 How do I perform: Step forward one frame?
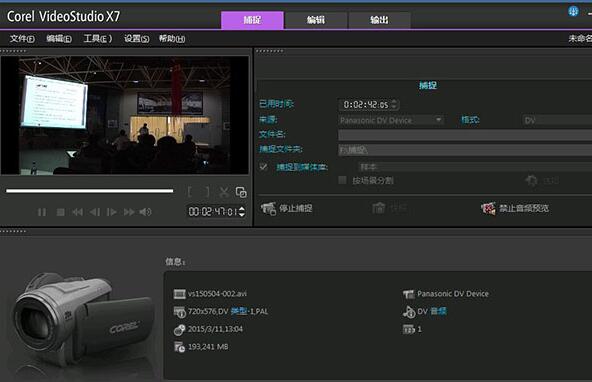[111, 212]
